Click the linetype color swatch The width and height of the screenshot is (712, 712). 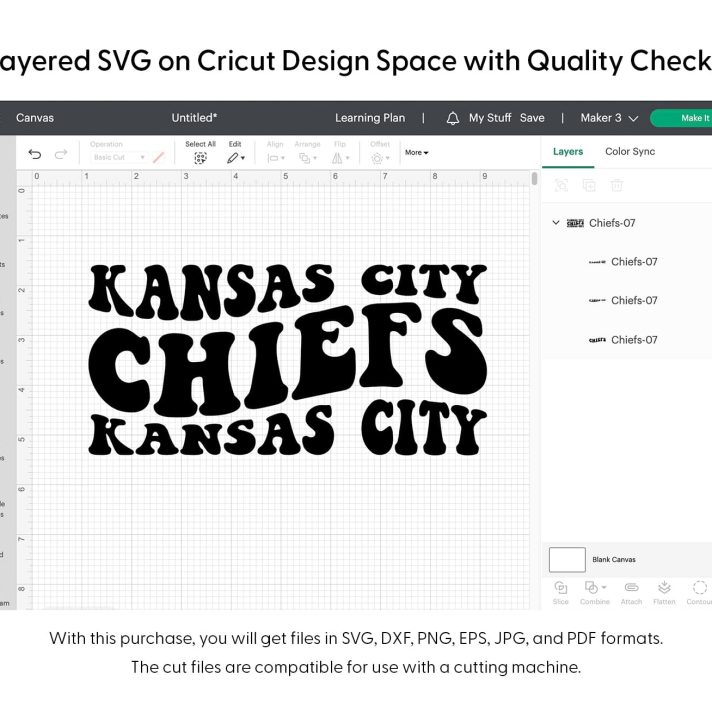pos(158,158)
